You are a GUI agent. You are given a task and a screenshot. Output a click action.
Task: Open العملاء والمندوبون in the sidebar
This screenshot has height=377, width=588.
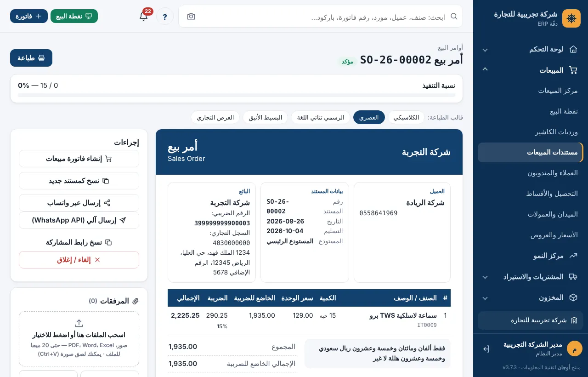point(531,173)
